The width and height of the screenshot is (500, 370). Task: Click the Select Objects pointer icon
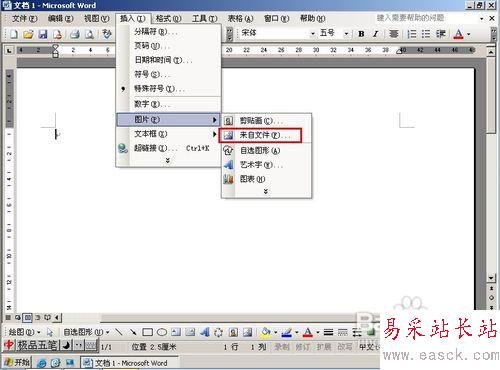(50, 332)
